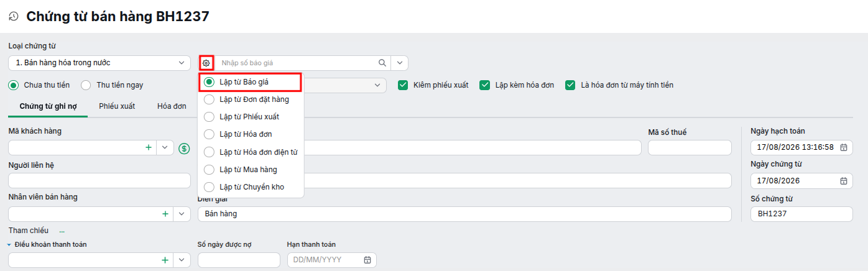Open the gear settings icon for quotation source

[206, 63]
